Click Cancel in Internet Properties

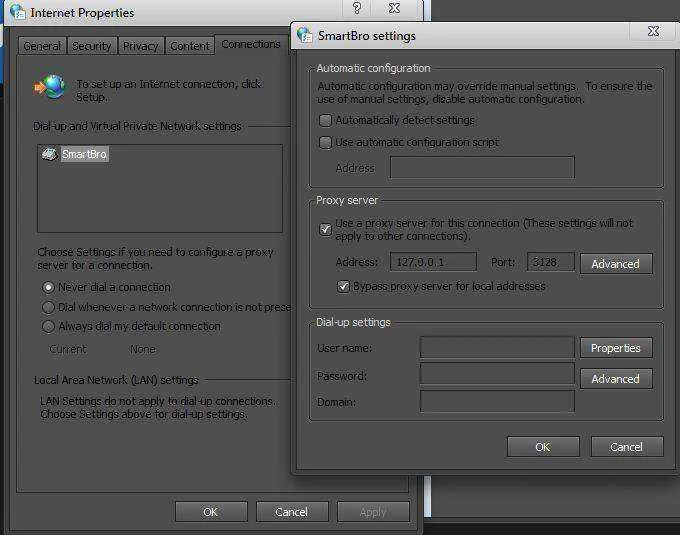292,512
